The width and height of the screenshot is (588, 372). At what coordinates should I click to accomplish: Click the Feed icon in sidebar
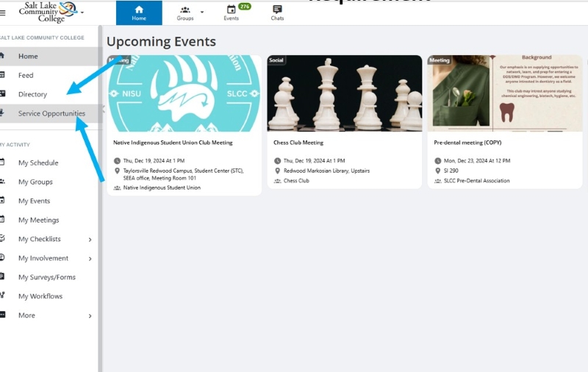[x=2, y=75]
